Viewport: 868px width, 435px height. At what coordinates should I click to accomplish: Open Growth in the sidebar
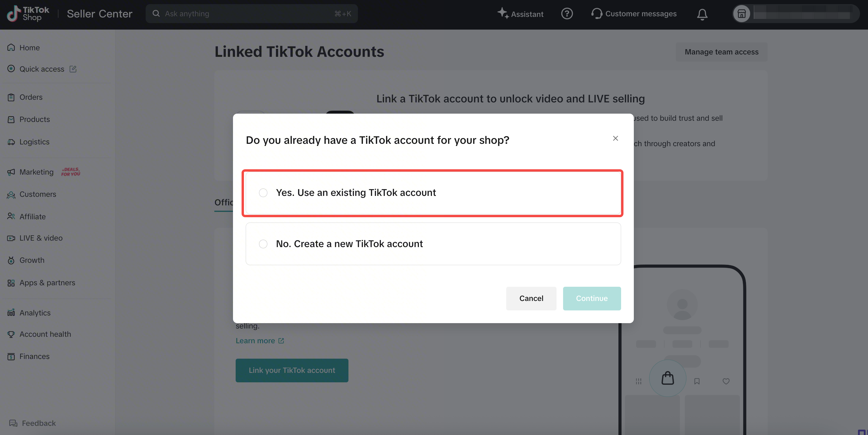tap(32, 260)
